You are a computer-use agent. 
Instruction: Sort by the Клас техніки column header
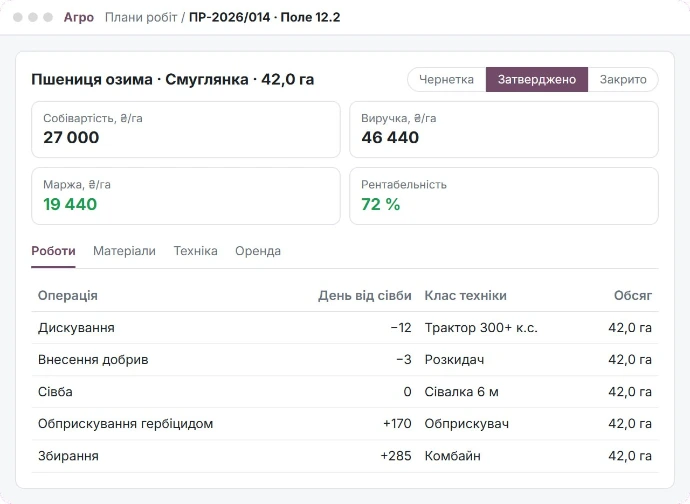pos(466,295)
